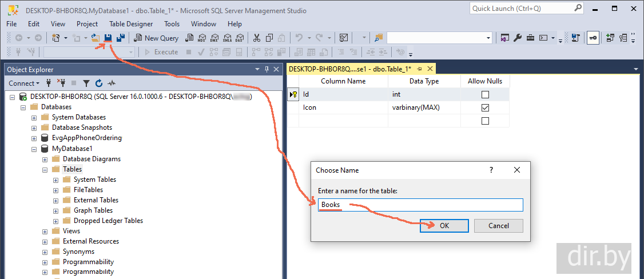The height and width of the screenshot is (279, 644).
Task: Click Cancel in Choose Name dialog
Action: point(499,226)
